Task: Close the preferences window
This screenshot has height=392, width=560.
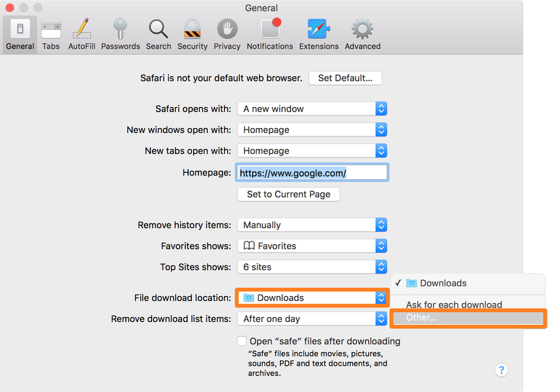Action: 10,8
